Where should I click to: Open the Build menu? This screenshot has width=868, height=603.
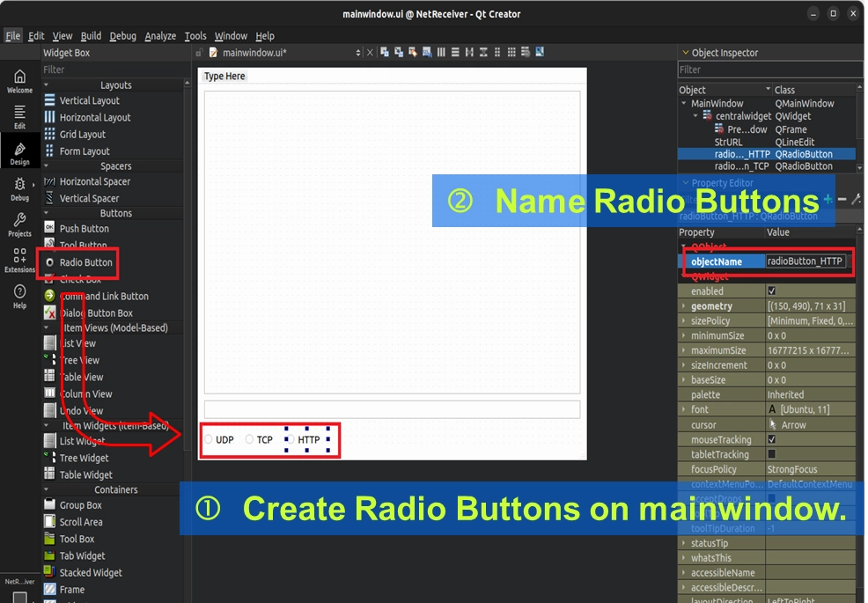tap(91, 36)
